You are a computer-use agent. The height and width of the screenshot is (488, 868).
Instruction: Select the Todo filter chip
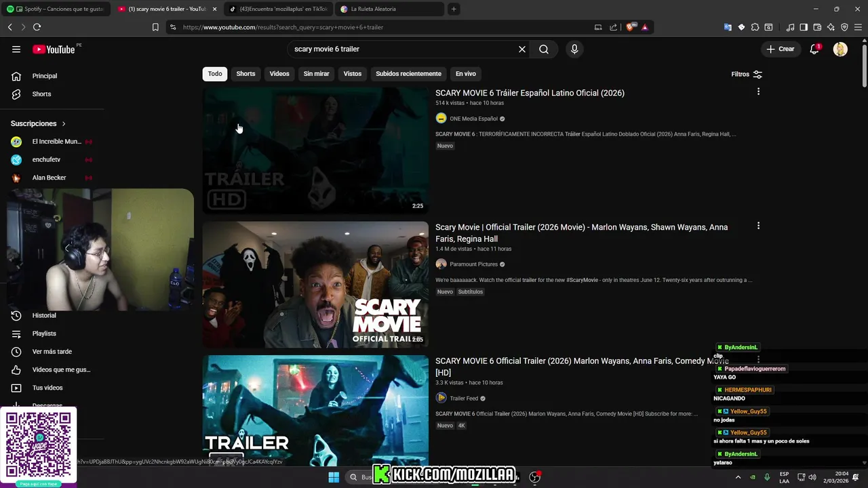(215, 74)
